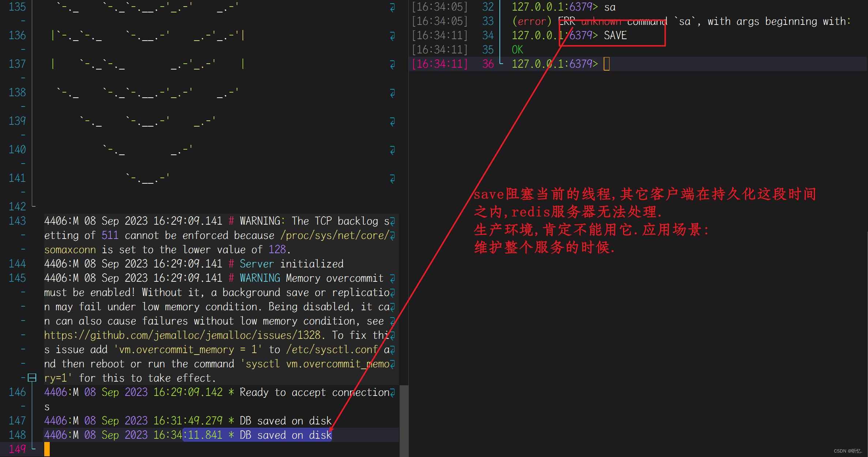Click the SAVE command inside the red box

[x=615, y=35]
